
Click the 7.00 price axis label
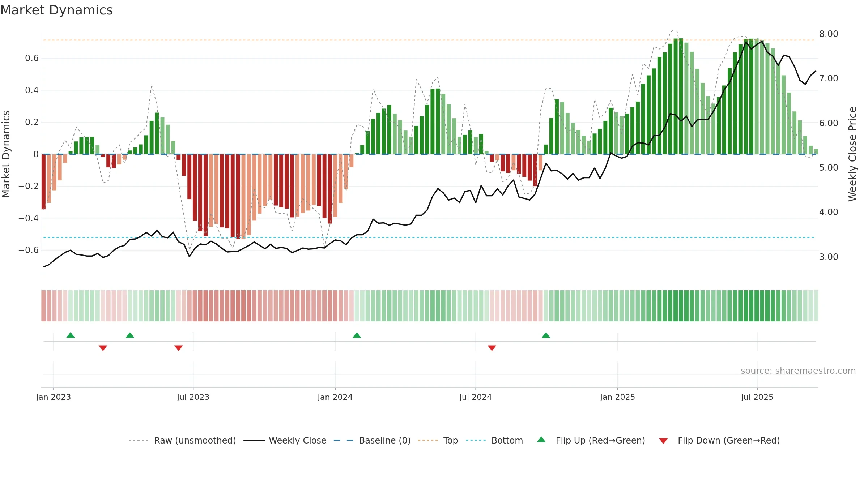829,78
